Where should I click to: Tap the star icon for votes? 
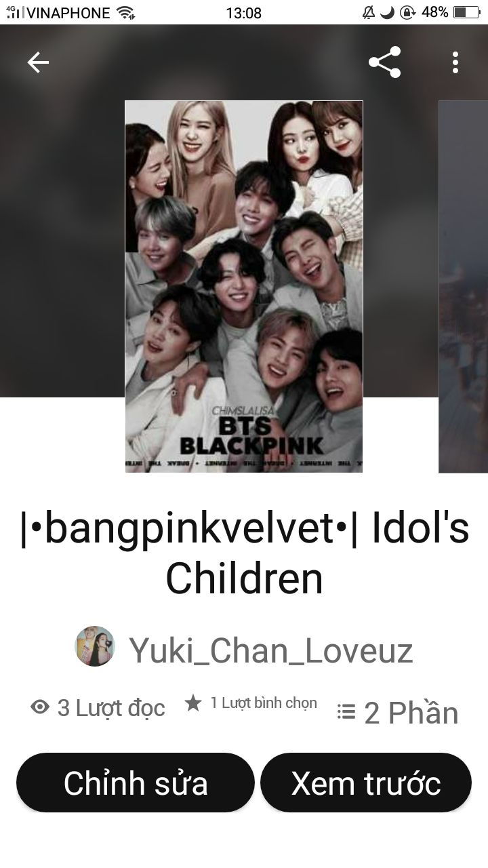tap(193, 703)
